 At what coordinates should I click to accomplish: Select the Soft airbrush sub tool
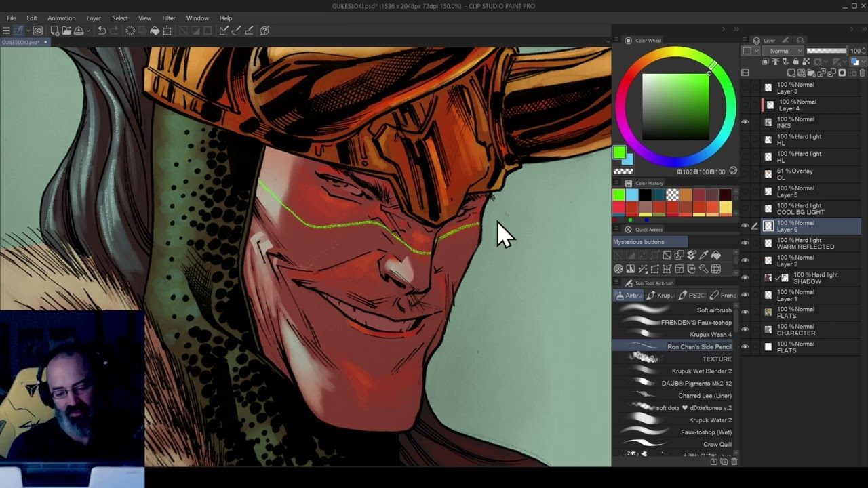(x=673, y=310)
